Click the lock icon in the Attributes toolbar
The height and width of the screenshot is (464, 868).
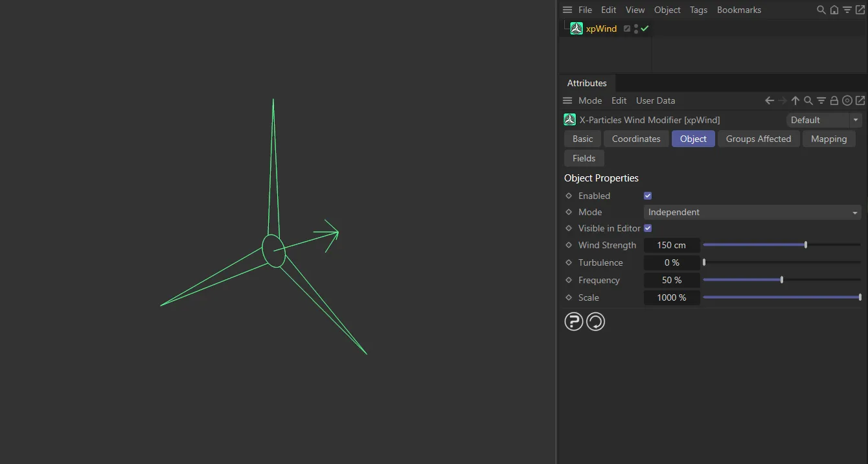[834, 100]
